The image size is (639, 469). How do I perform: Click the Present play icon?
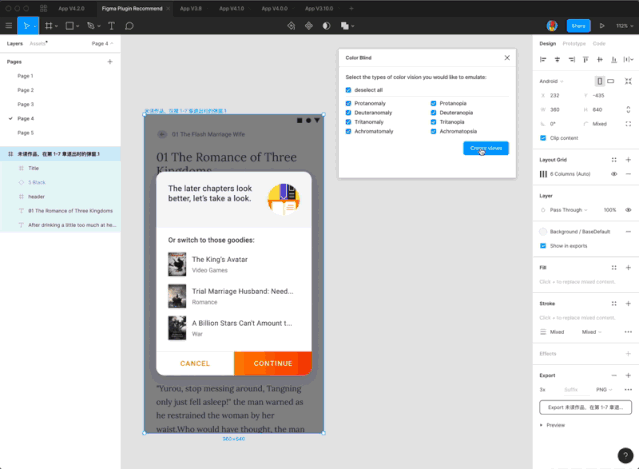pos(602,25)
